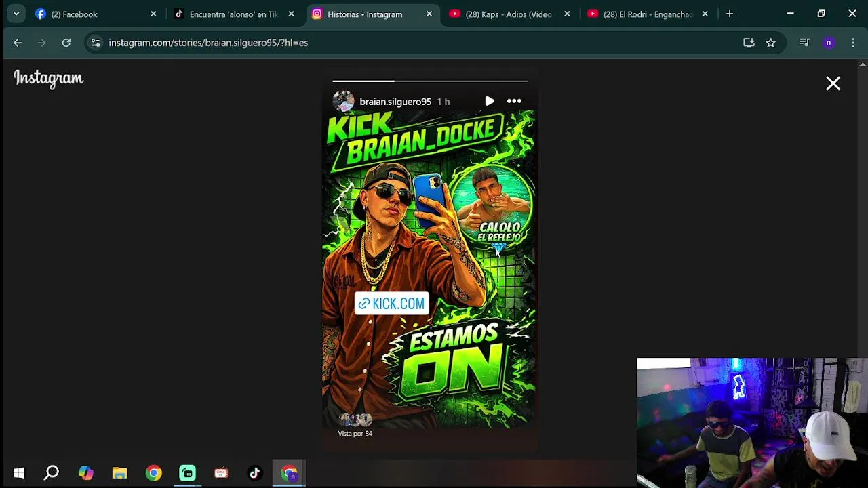This screenshot has width=868, height=488.
Task: Open the KICK.COM link sticker
Action: (391, 303)
